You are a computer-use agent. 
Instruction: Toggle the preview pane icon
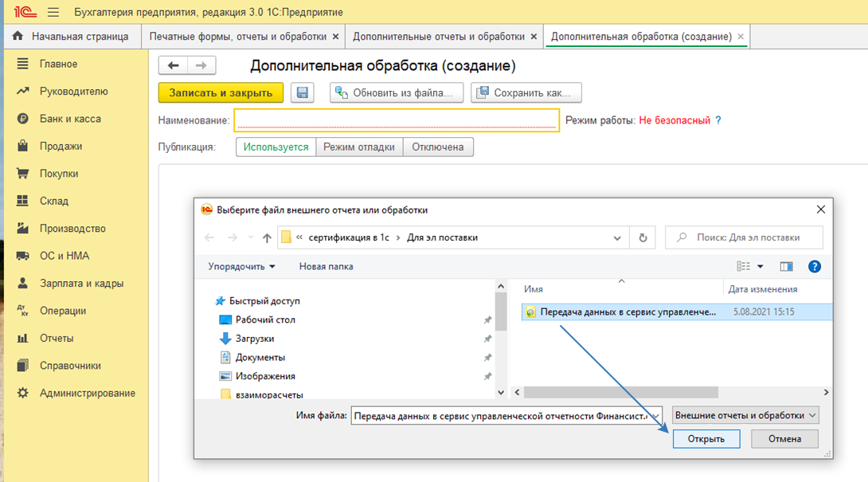786,266
